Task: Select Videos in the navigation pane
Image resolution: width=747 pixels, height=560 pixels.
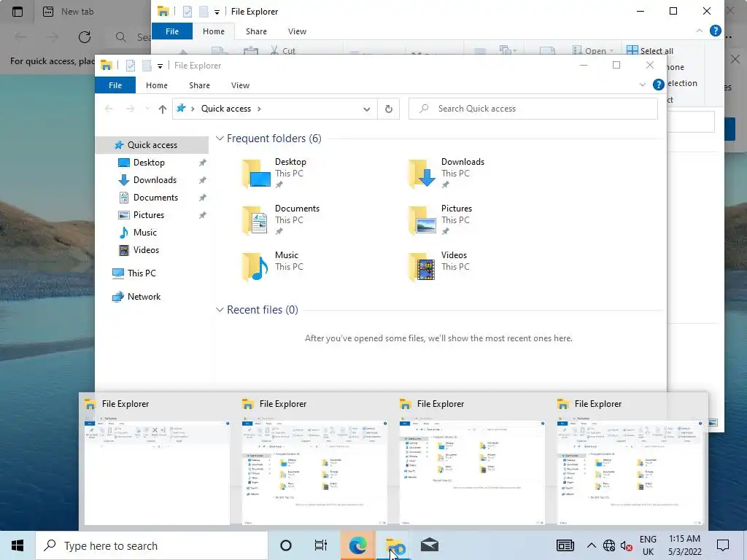Action: coord(146,250)
